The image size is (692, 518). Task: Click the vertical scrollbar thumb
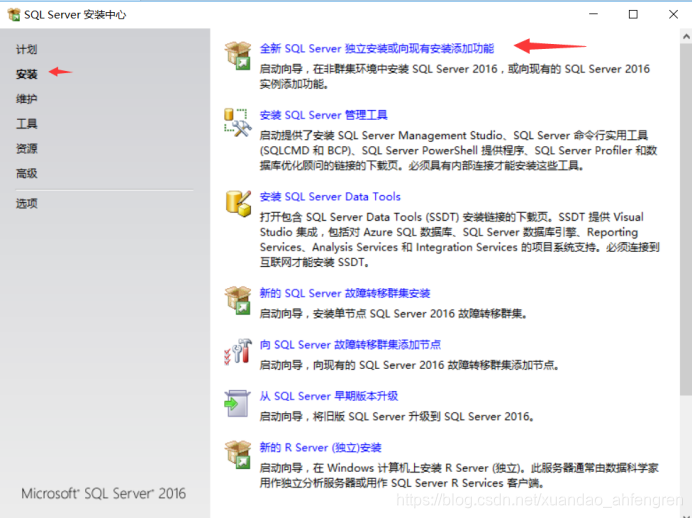tap(686, 219)
